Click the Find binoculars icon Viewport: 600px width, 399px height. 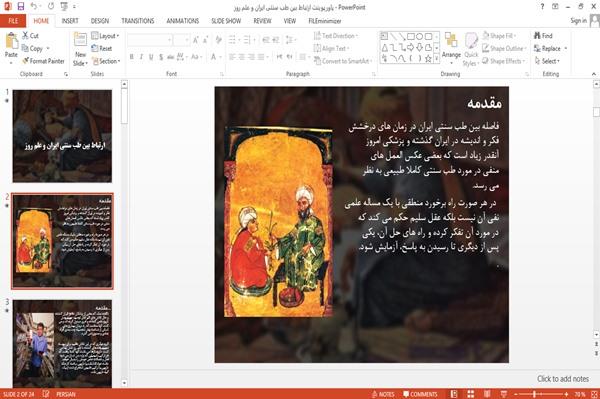coord(538,36)
